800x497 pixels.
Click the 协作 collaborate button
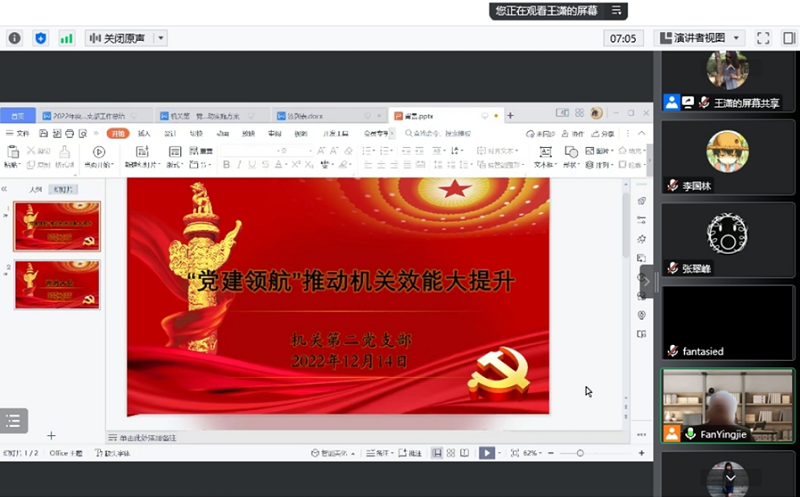tap(572, 134)
